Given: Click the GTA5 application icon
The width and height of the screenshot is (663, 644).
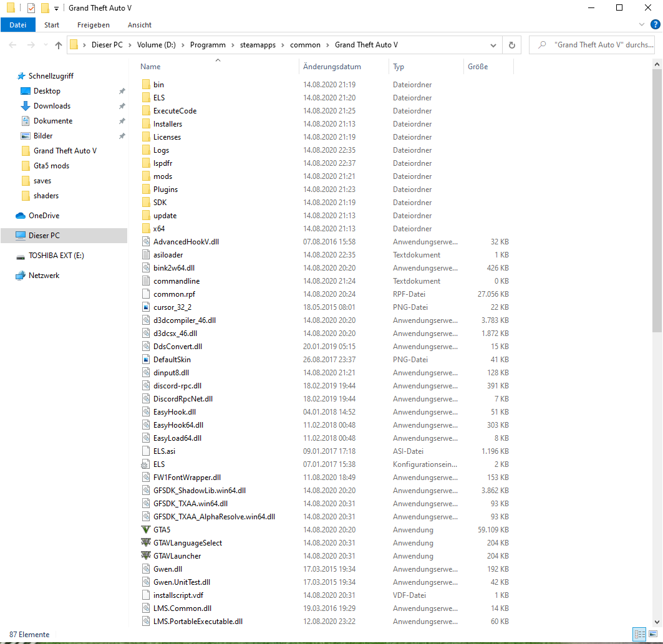Looking at the screenshot, I should point(146,529).
